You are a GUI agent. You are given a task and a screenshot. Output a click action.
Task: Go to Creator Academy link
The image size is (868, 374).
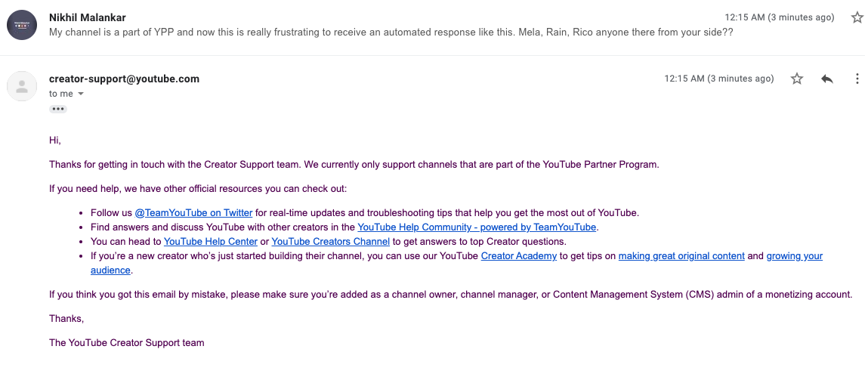coord(519,256)
